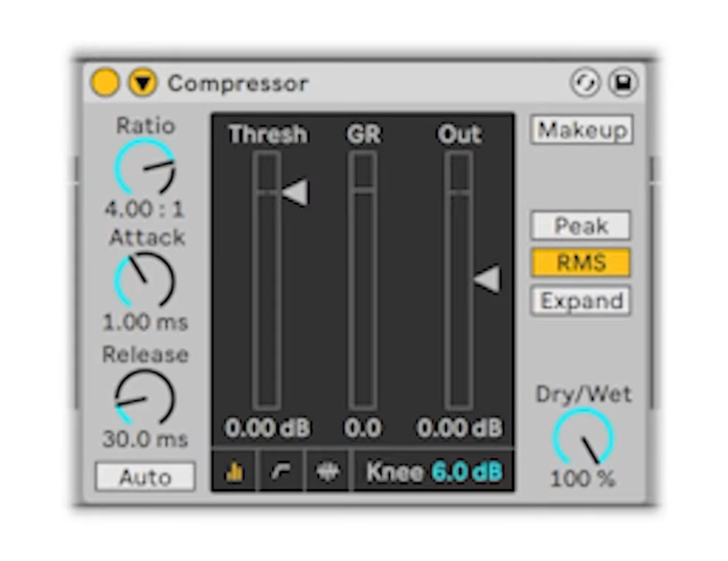Click the 100 % dry/wet value
Viewport: 728px width, 561px height.
[583, 478]
